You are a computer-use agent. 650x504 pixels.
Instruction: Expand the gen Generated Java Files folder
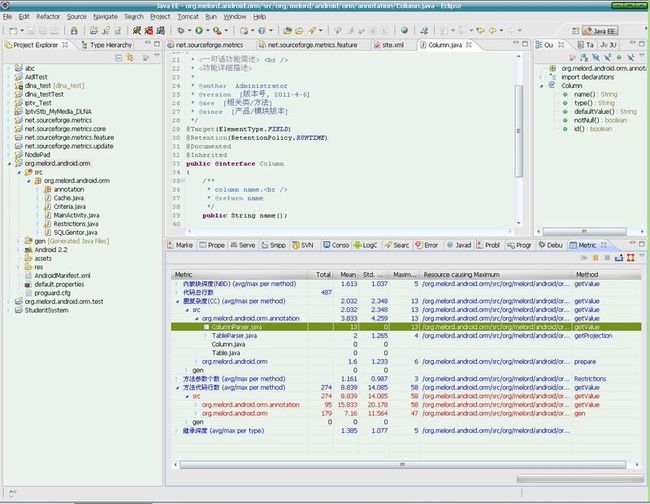pos(19,241)
